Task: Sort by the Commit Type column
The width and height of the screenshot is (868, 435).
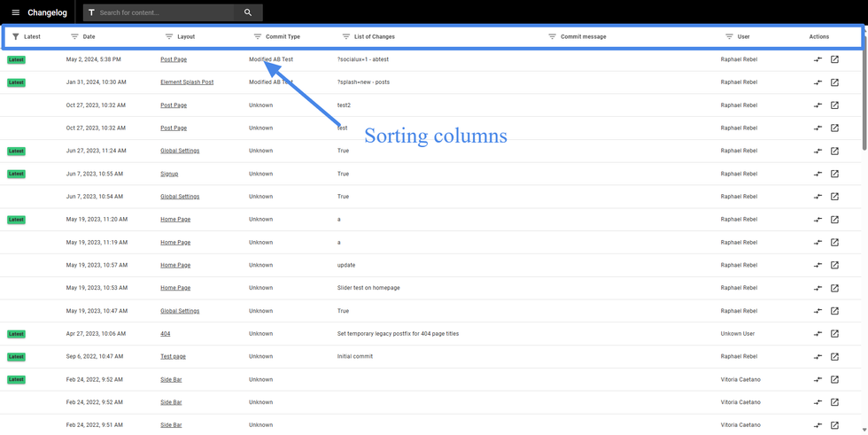Action: (x=277, y=37)
